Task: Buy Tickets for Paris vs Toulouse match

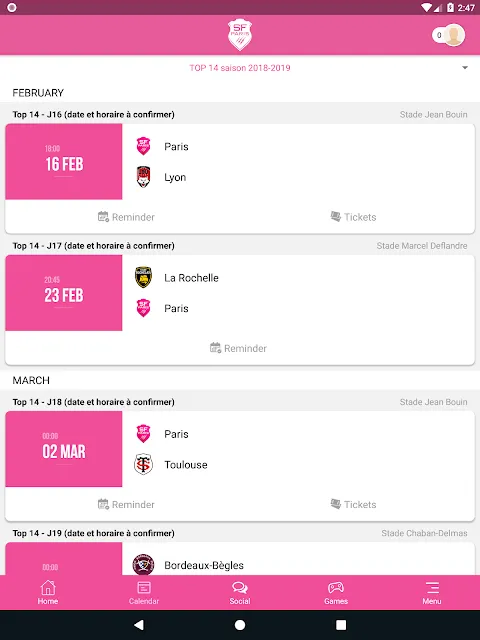Action: pos(353,504)
